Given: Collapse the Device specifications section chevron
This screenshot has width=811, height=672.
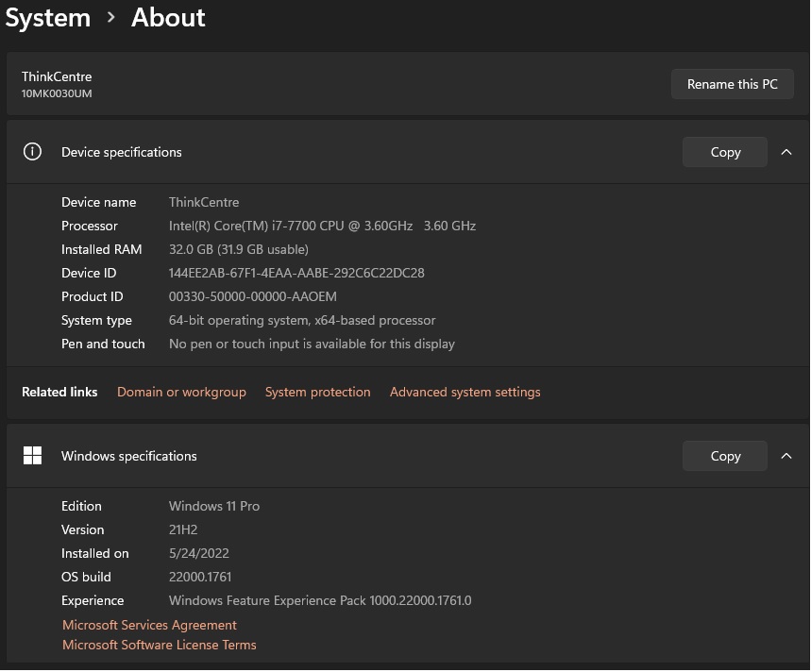Looking at the screenshot, I should [x=786, y=152].
